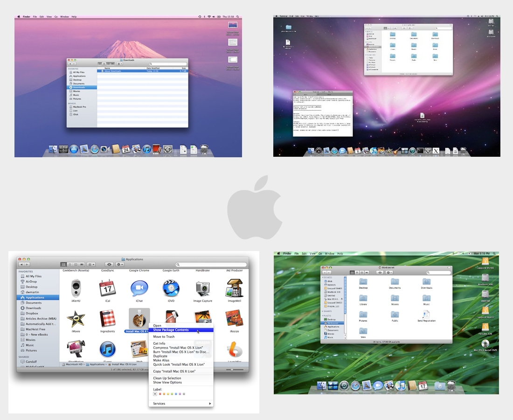513x420 pixels.
Task: Open the iCal calendar icon
Action: [108, 288]
